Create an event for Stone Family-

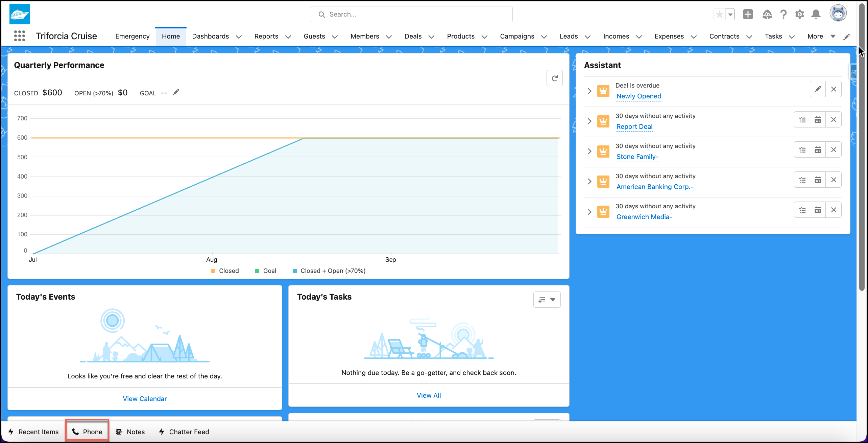tap(818, 150)
